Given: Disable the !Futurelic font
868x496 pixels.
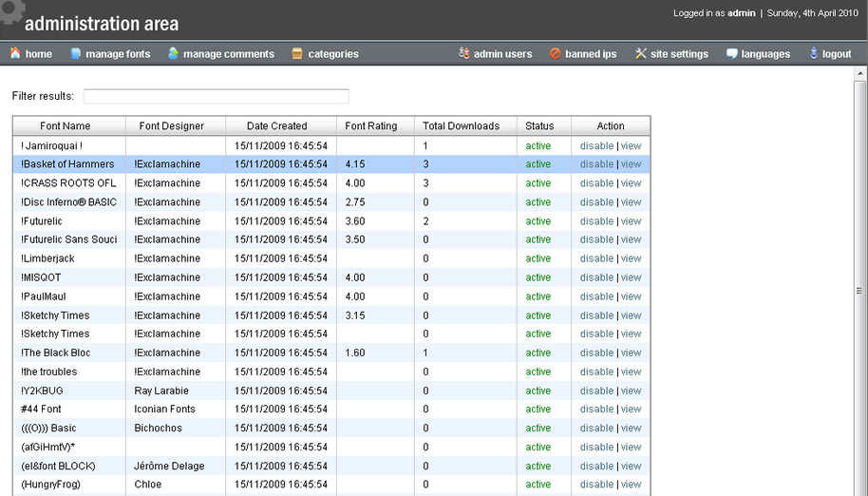Looking at the screenshot, I should tap(596, 220).
